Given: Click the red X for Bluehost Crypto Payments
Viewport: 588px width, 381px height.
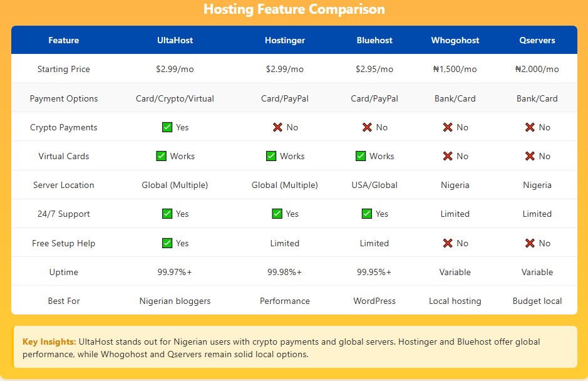Looking at the screenshot, I should (367, 127).
